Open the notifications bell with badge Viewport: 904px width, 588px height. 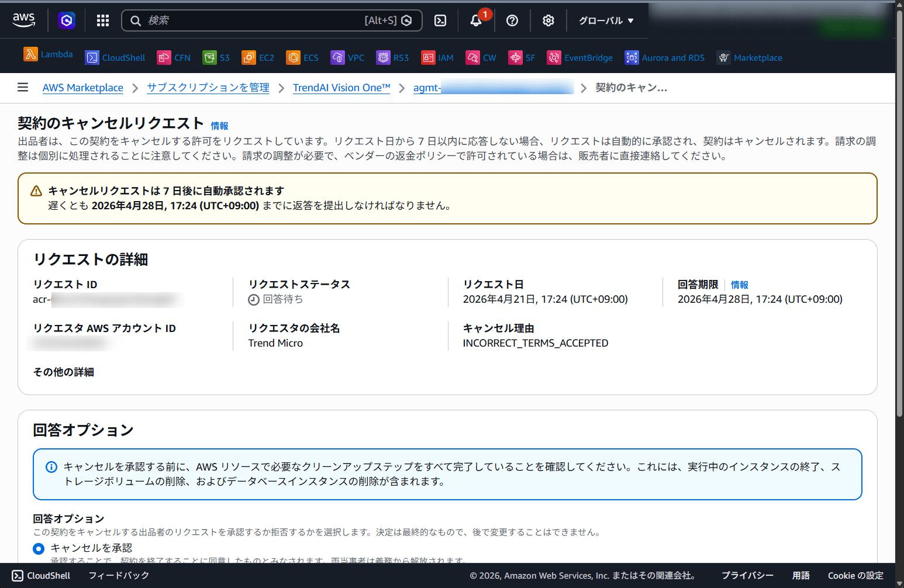coord(476,20)
